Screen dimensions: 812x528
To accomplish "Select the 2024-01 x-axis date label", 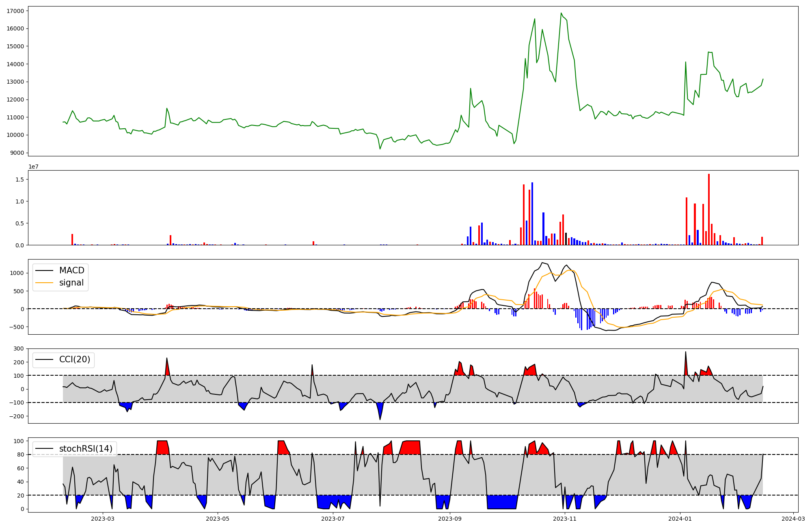I will point(680,518).
